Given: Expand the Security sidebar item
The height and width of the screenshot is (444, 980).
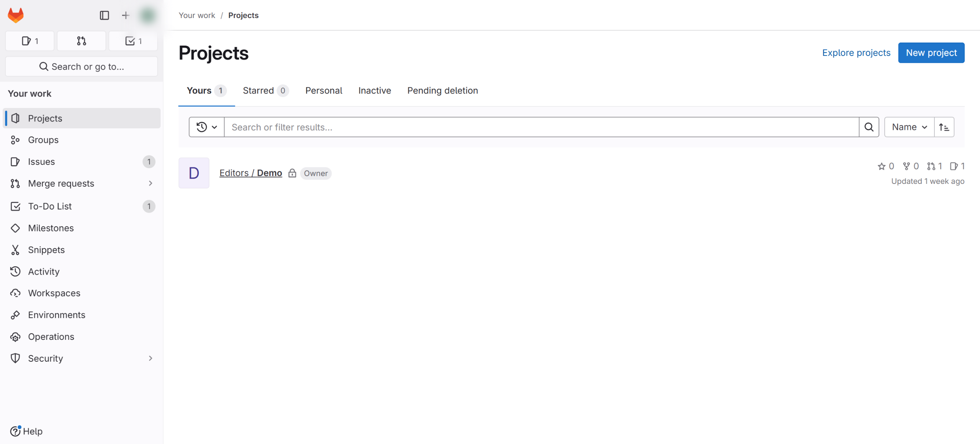Looking at the screenshot, I should point(150,358).
